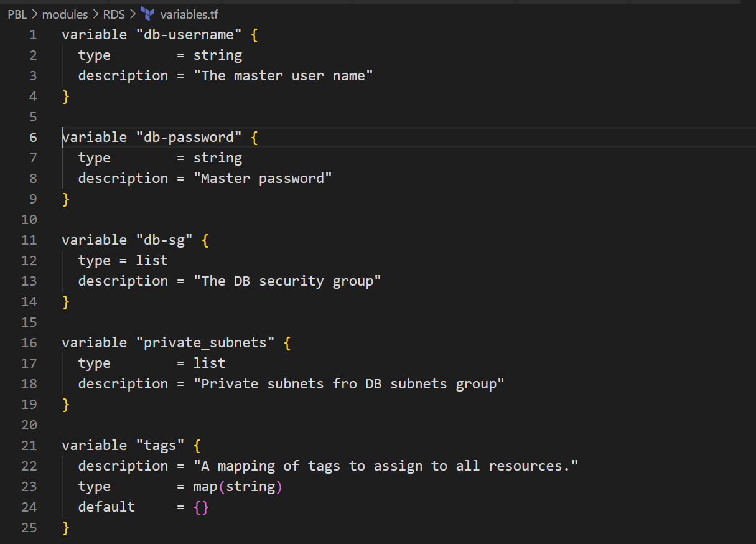Image resolution: width=756 pixels, height=544 pixels.
Task: Click map(string) on line 23
Action: point(237,486)
